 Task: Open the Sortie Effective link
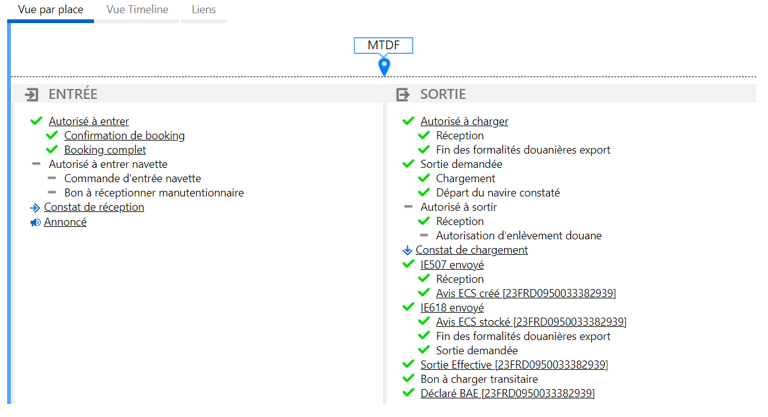coord(514,365)
